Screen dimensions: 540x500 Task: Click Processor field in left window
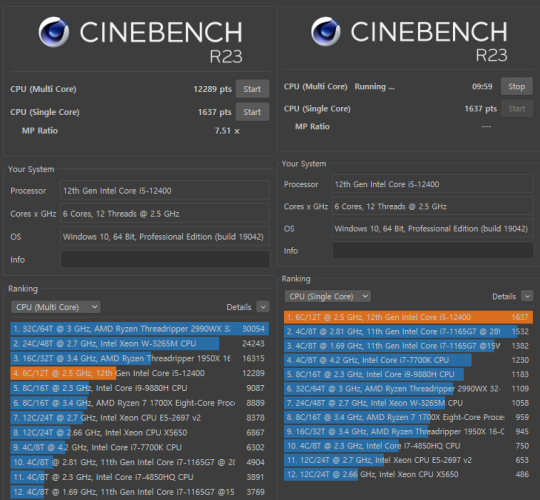[165, 190]
